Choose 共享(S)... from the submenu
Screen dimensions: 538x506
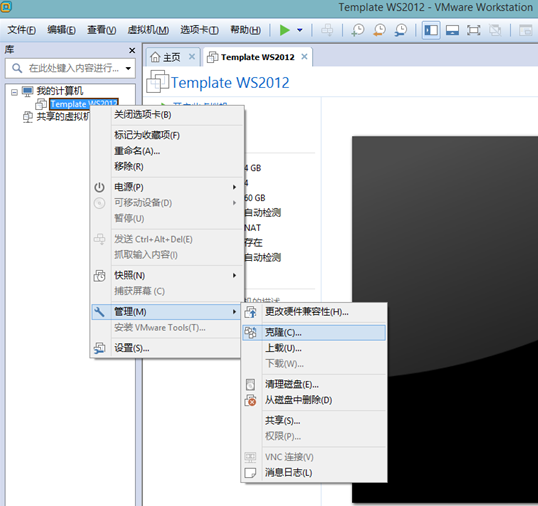click(314, 421)
